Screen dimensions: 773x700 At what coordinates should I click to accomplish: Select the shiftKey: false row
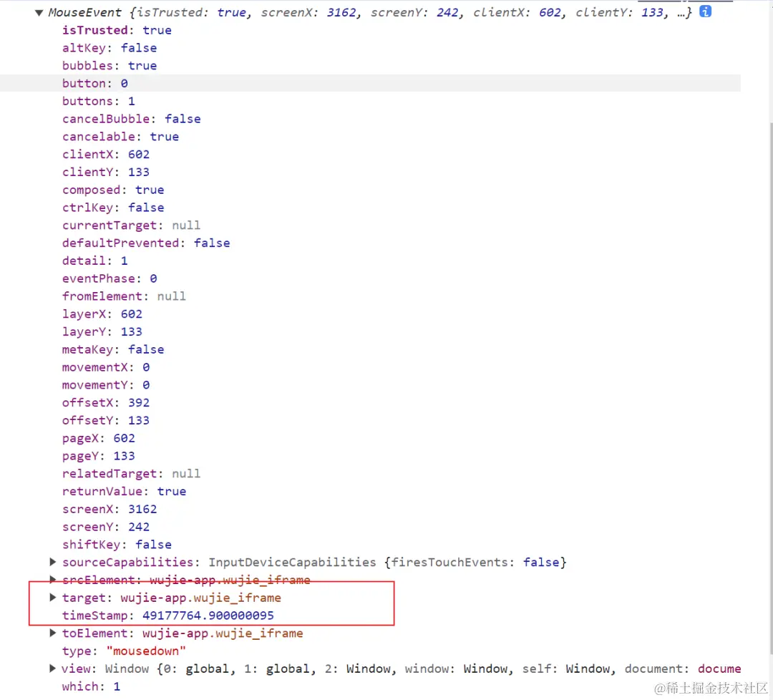tap(117, 545)
